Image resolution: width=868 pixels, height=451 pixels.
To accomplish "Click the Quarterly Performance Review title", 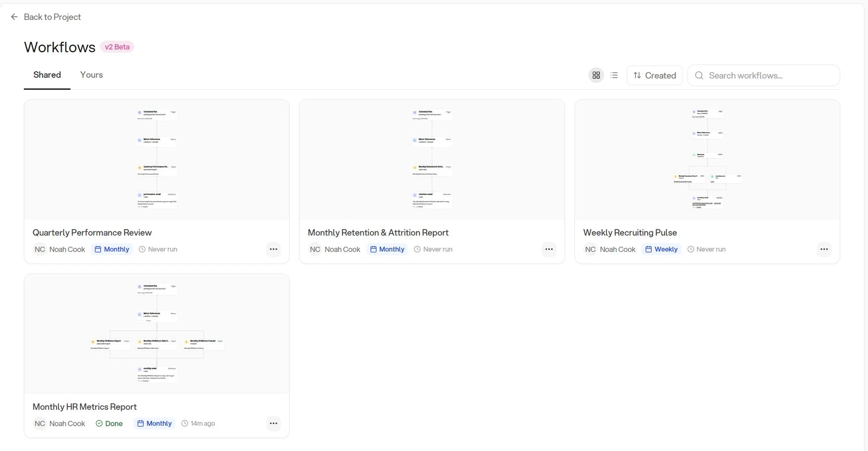I will 92,232.
